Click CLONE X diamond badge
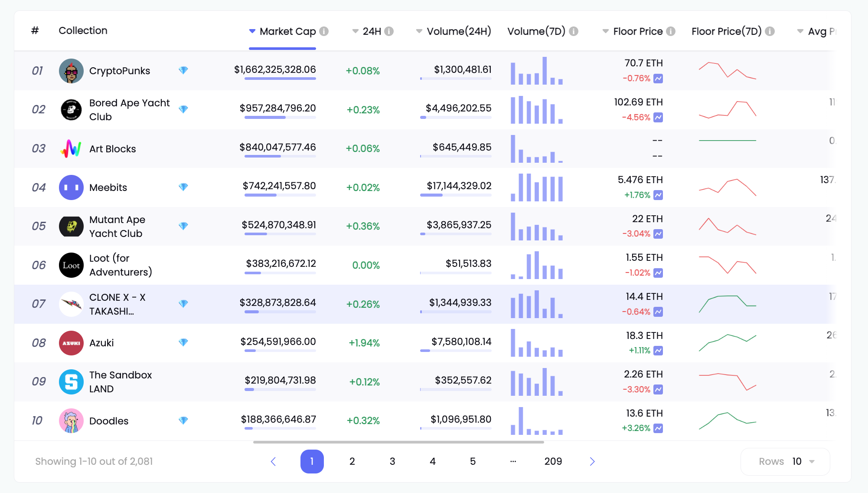Viewport: 868px width, 493px height. 183,304
